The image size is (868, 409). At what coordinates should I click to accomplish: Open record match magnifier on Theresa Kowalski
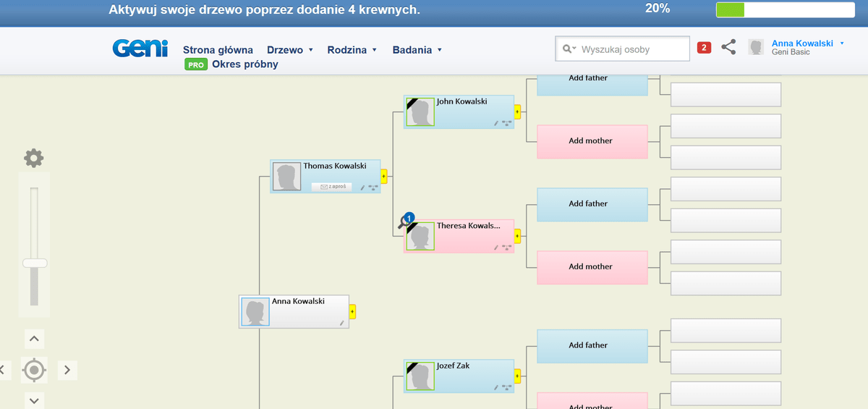point(405,222)
